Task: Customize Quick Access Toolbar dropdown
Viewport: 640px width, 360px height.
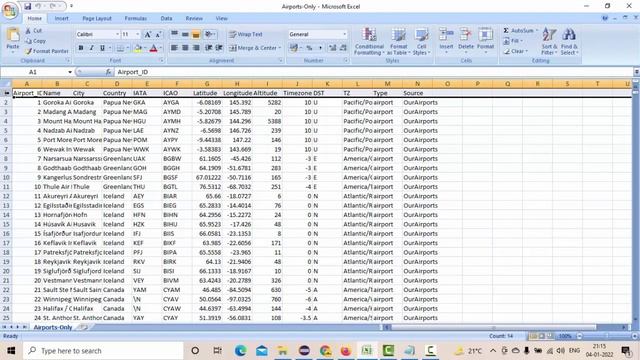Action: click(x=71, y=6)
